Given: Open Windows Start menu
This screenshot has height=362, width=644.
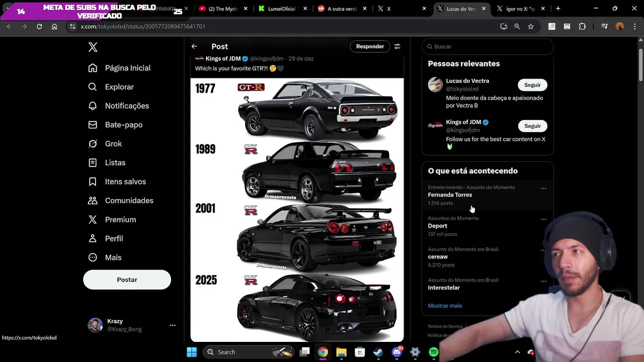Looking at the screenshot, I should click(x=192, y=352).
